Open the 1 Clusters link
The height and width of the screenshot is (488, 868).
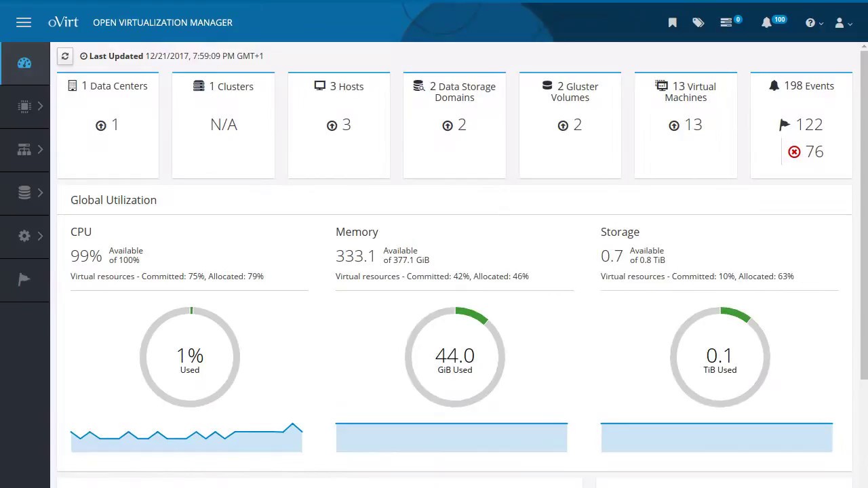pyautogui.click(x=223, y=86)
